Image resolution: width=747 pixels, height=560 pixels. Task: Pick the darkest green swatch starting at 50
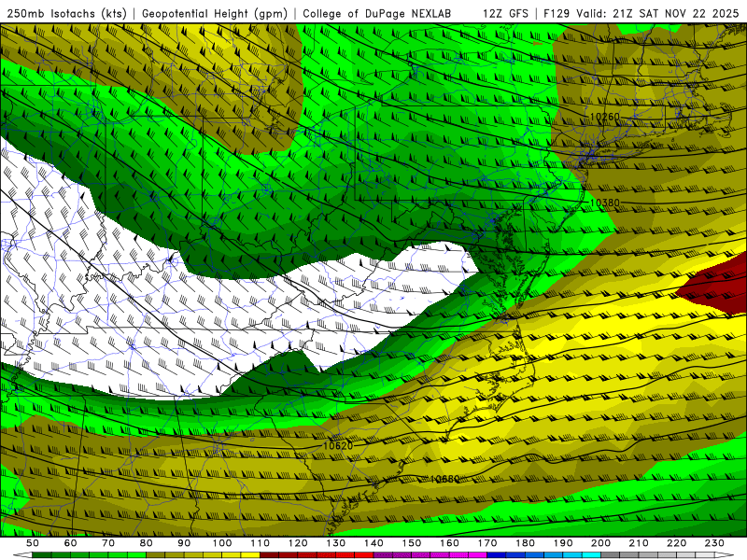pyautogui.click(x=42, y=555)
